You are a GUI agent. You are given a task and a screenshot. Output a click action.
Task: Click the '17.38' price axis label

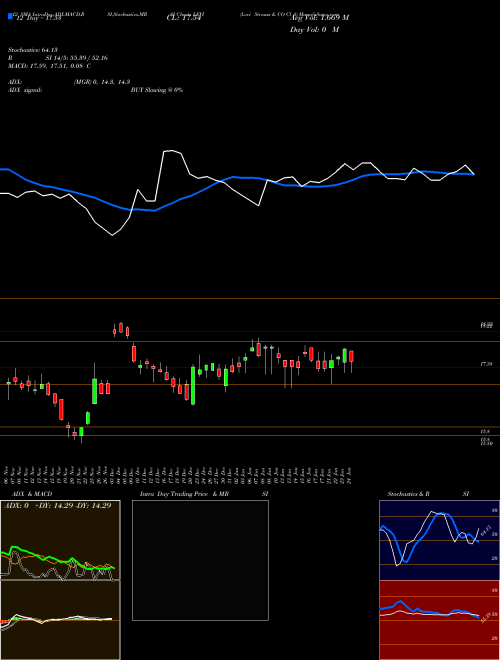coord(487,364)
